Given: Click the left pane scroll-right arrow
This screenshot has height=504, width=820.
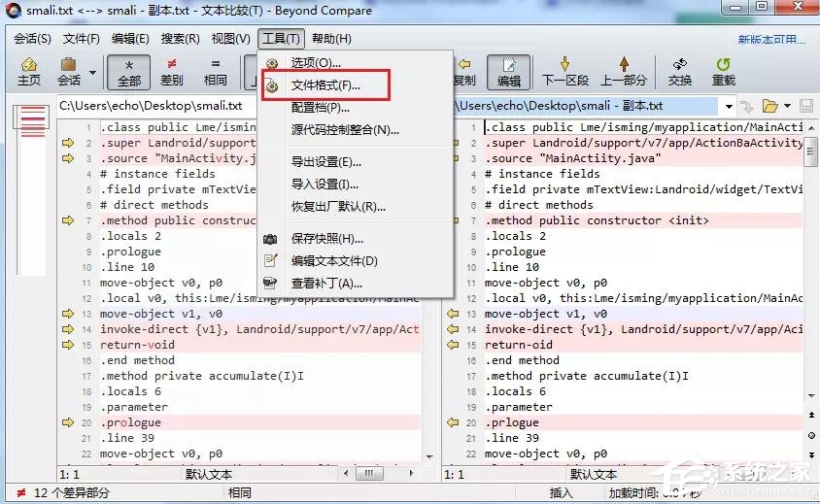Looking at the screenshot, I should (x=412, y=474).
